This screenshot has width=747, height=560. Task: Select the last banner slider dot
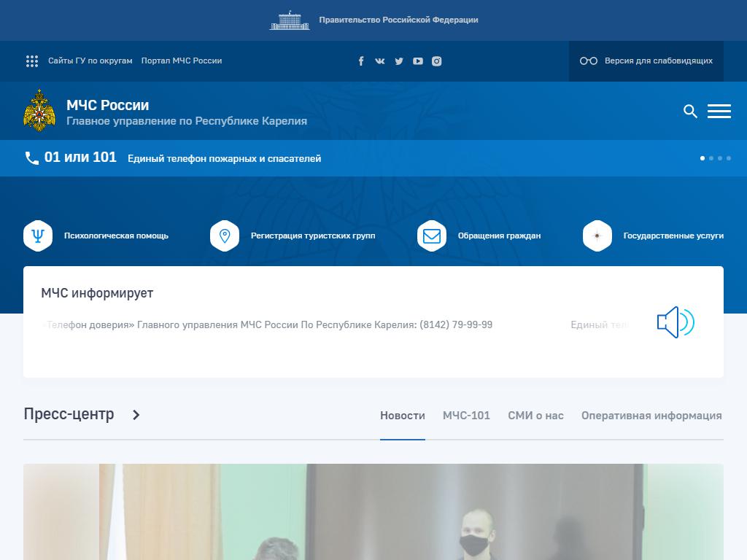729,158
